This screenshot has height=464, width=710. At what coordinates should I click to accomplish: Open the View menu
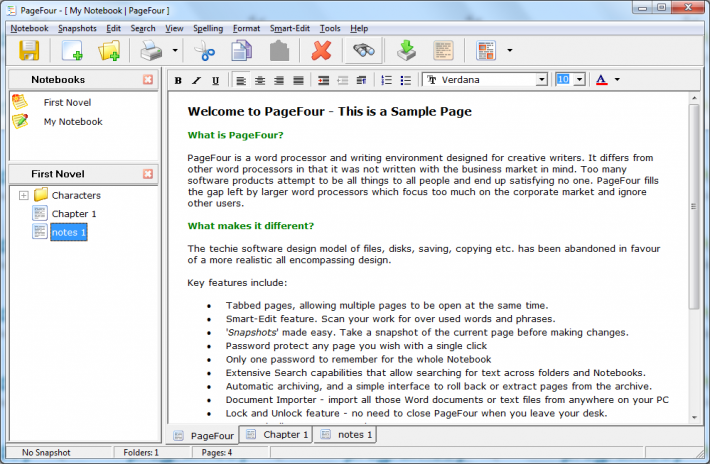(174, 28)
